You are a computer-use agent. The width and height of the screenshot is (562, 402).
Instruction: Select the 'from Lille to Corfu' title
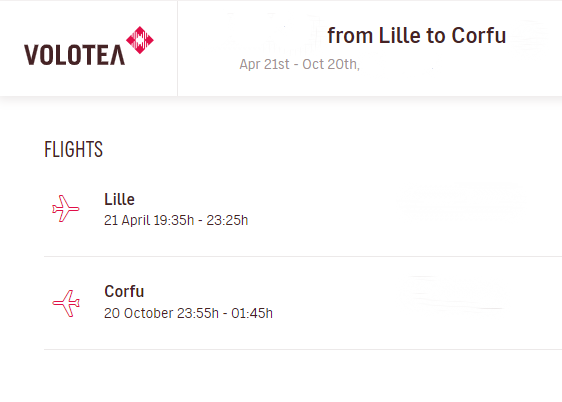[416, 35]
